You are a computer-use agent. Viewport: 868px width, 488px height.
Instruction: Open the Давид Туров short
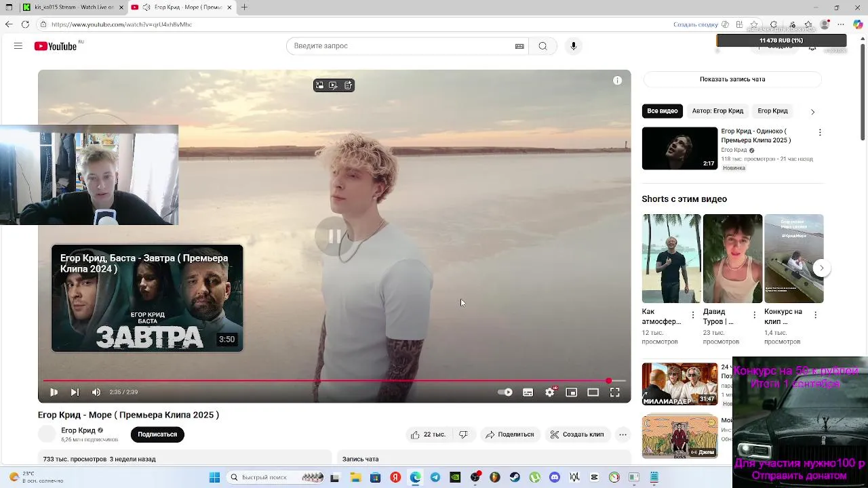point(732,259)
